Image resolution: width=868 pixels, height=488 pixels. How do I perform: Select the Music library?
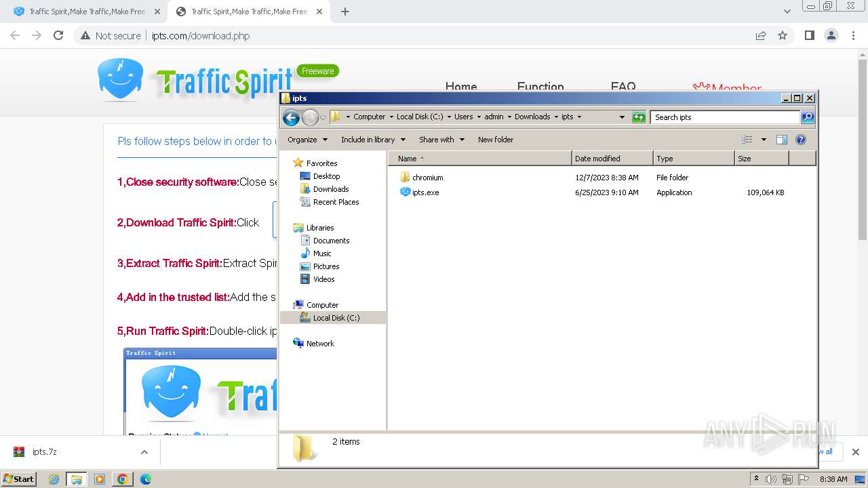click(322, 253)
